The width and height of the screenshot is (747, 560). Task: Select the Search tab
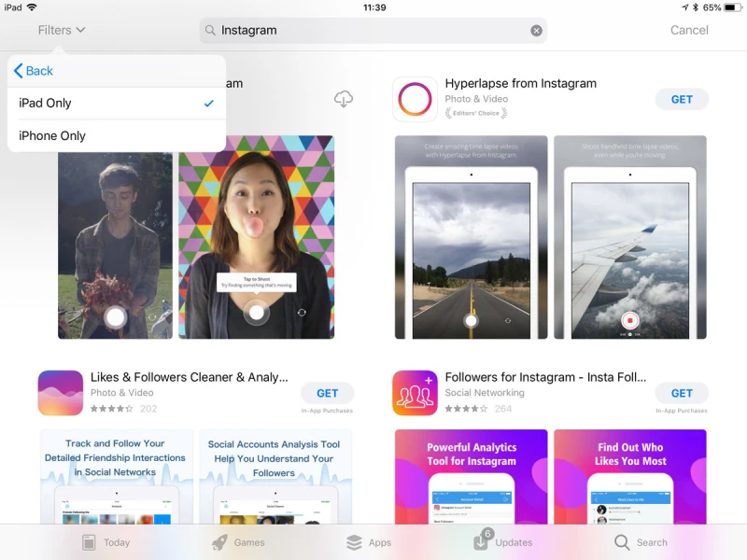click(x=641, y=542)
